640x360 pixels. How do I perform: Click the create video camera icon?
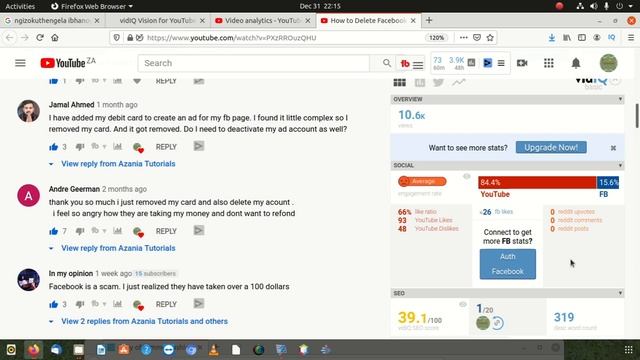tap(522, 63)
